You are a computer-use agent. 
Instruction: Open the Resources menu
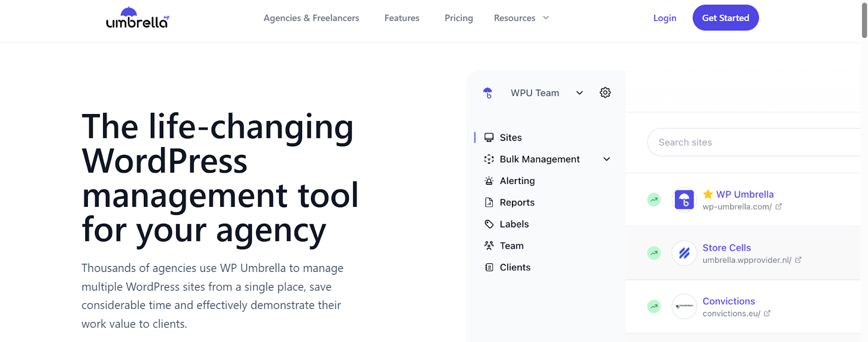tap(515, 18)
